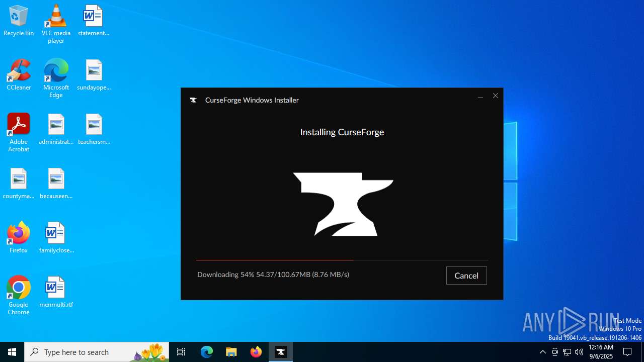Select the countyma image file icon
The height and width of the screenshot is (362, 644).
[19, 184]
